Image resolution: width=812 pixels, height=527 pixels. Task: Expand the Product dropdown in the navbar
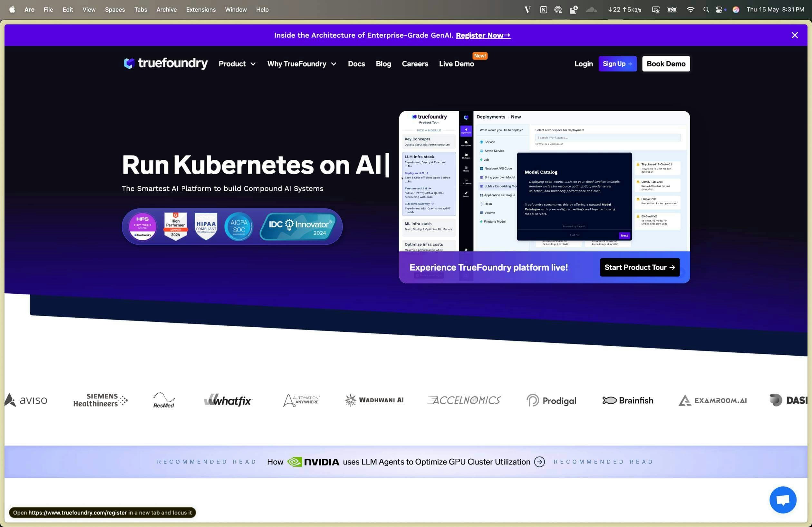click(237, 64)
